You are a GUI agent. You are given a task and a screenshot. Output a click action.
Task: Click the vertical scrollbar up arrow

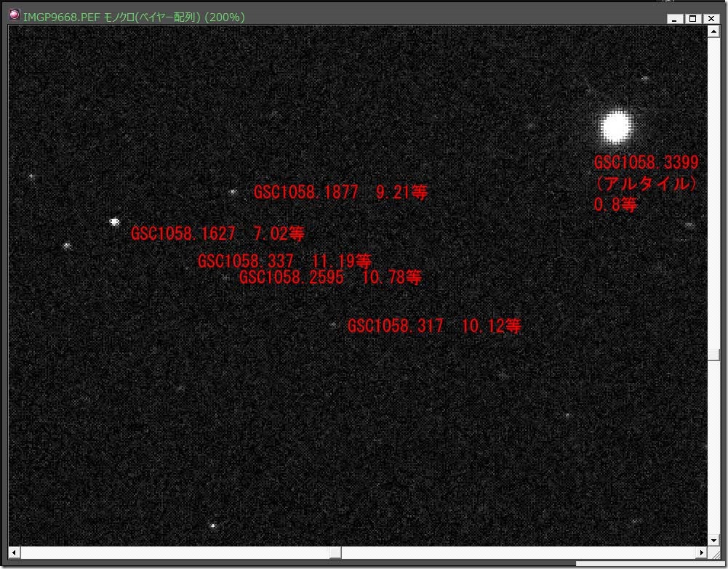[x=713, y=31]
